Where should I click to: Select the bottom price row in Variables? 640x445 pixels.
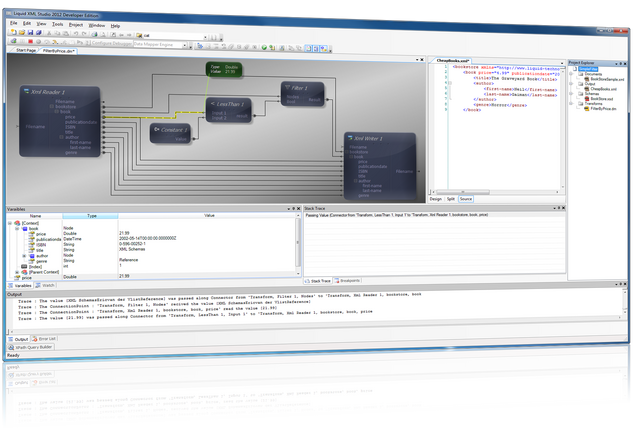pyautogui.click(x=153, y=276)
